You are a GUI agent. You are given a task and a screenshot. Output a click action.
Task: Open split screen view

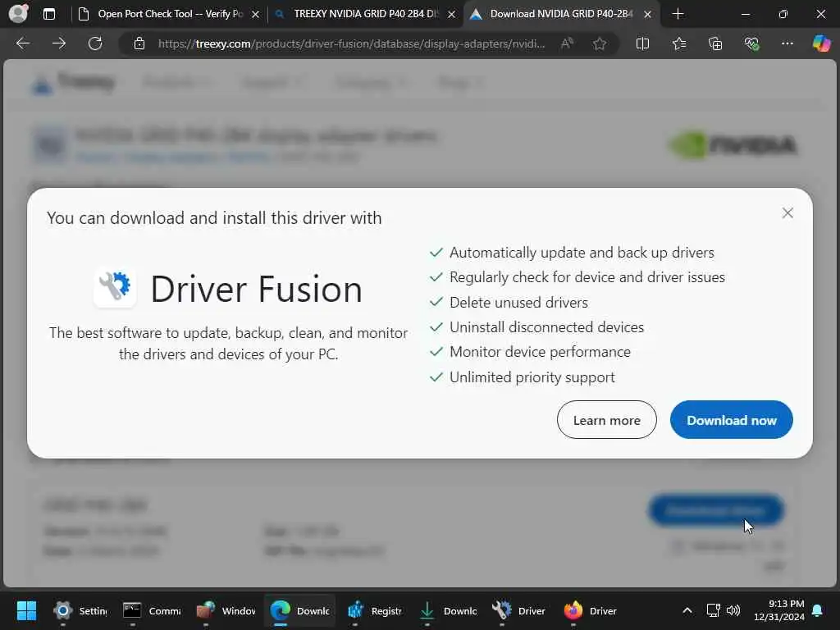pyautogui.click(x=642, y=43)
